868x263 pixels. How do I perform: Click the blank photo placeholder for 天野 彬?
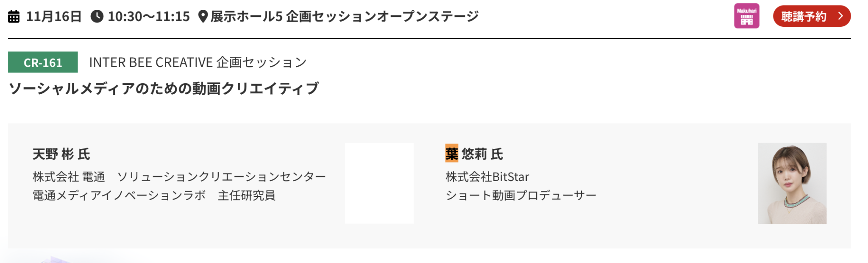point(379,183)
